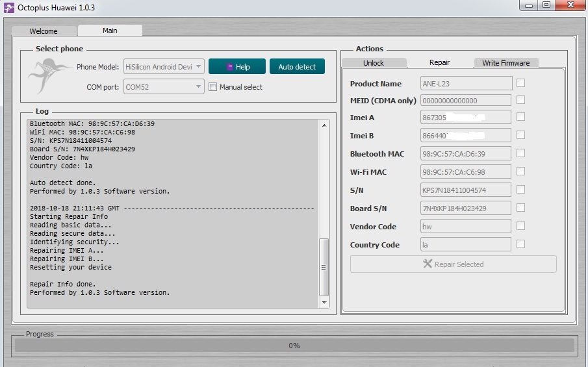Click the Country Code field la

[465, 245]
